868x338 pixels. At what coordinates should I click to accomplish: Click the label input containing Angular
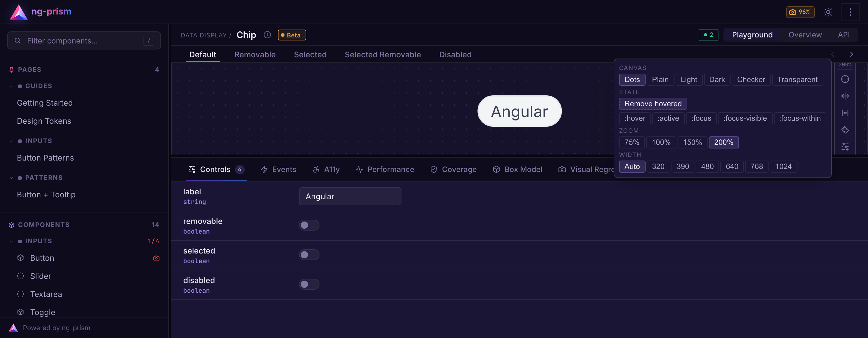click(350, 196)
